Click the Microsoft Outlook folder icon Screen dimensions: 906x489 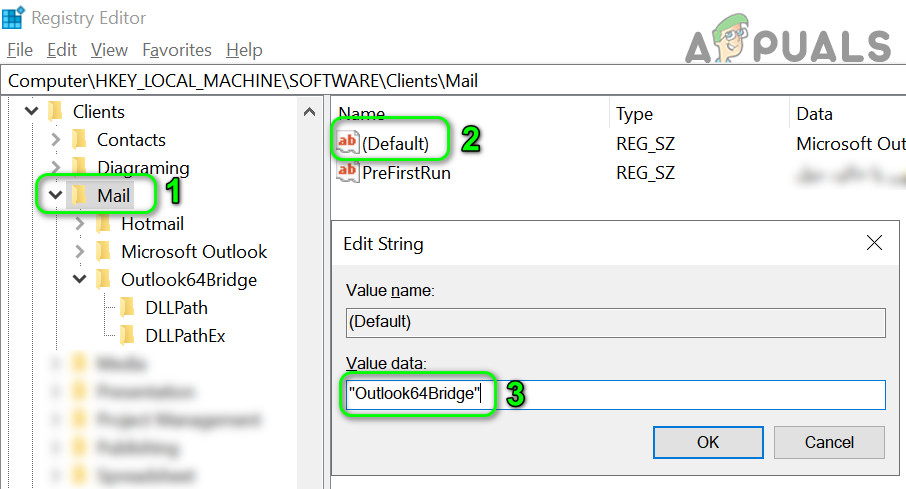[104, 252]
